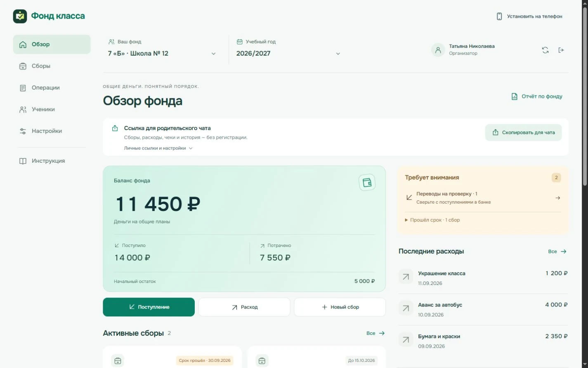
Task: Click the Поступление button
Action: (x=149, y=307)
